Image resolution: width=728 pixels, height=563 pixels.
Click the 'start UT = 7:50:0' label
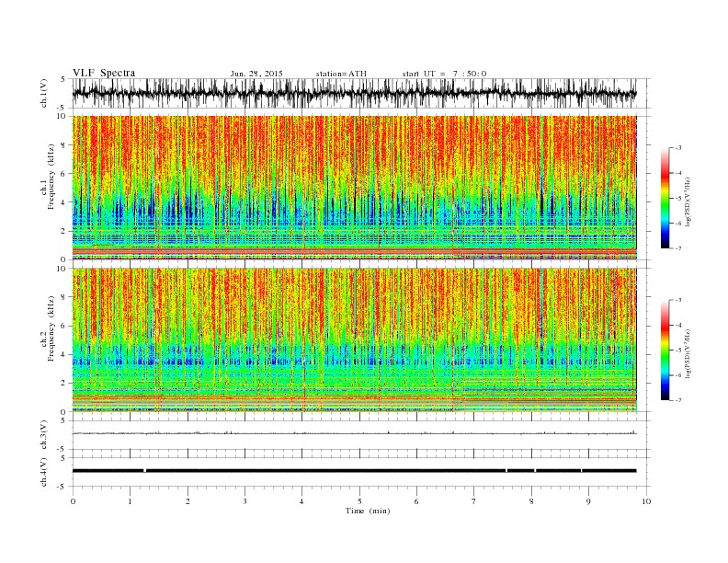click(444, 74)
